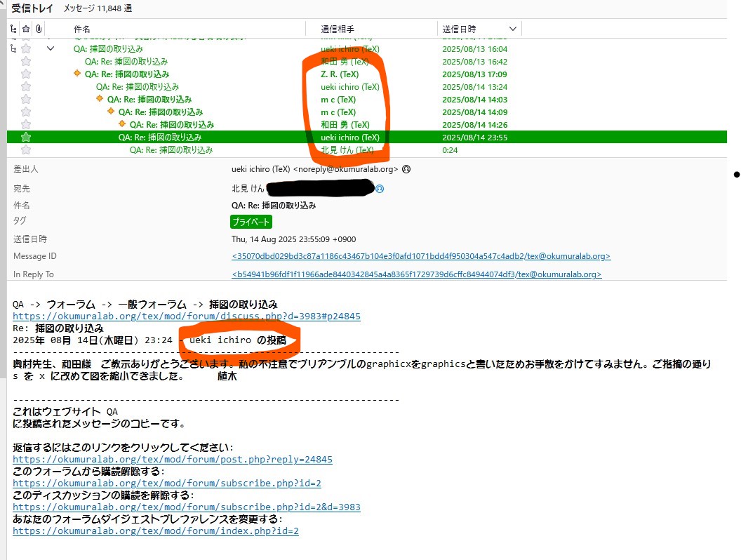Star the Z. R. message dated 2025/08/13 17:09
Screen dimensions: 741x560
26,74
